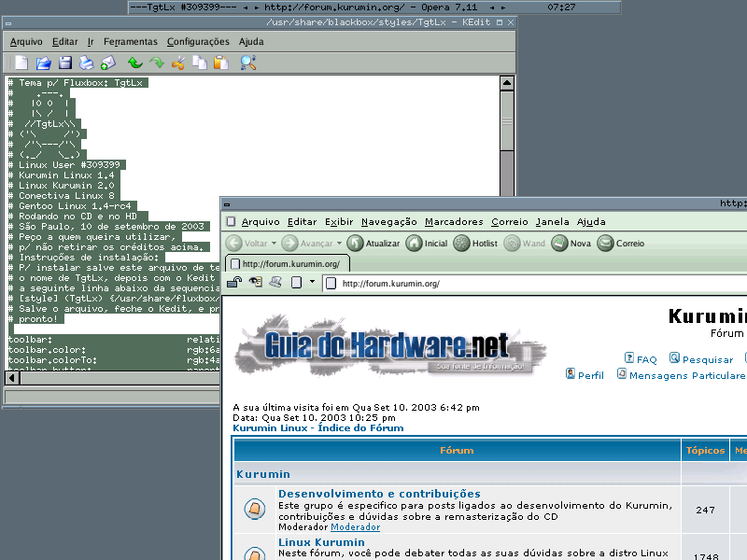Viewport: 747px width, 560px height.
Task: Click the Mensagens Particulares text link
Action: coord(688,376)
